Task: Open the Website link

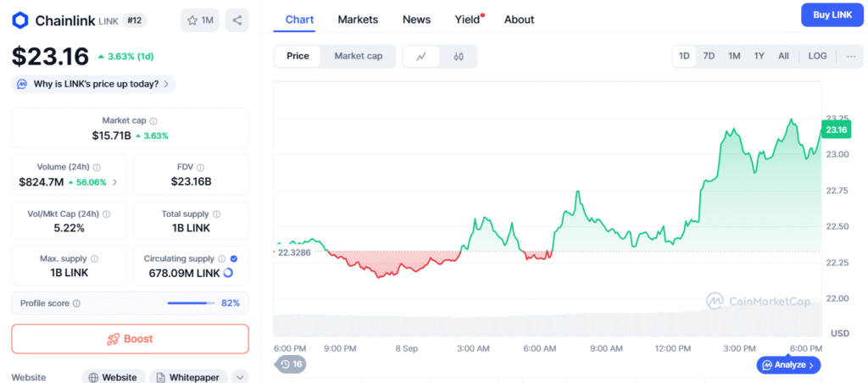Action: (x=114, y=377)
